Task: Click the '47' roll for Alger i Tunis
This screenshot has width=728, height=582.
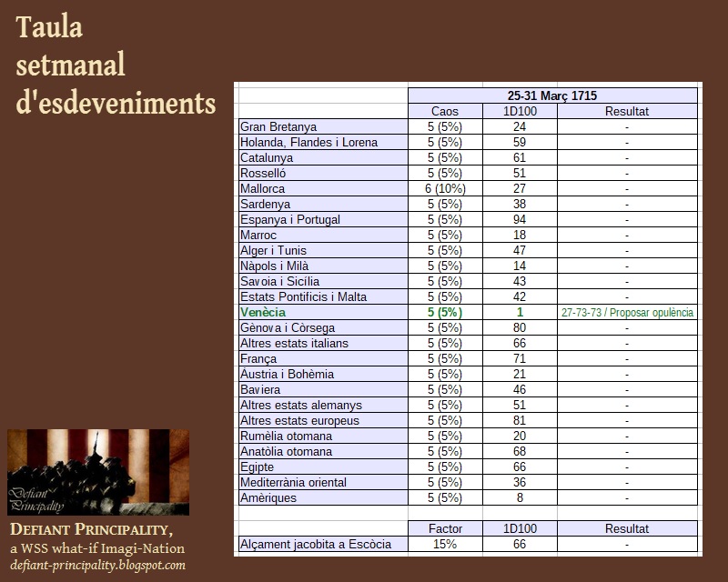Action: [520, 251]
